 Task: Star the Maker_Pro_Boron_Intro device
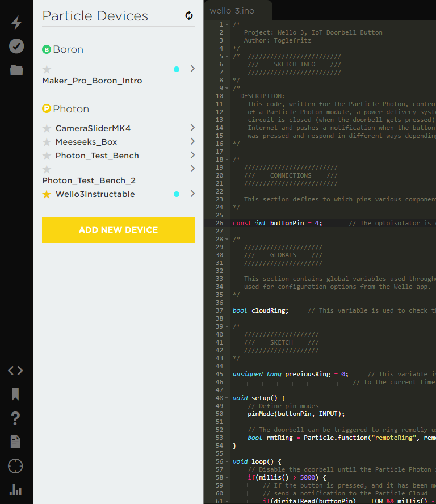coord(47,69)
